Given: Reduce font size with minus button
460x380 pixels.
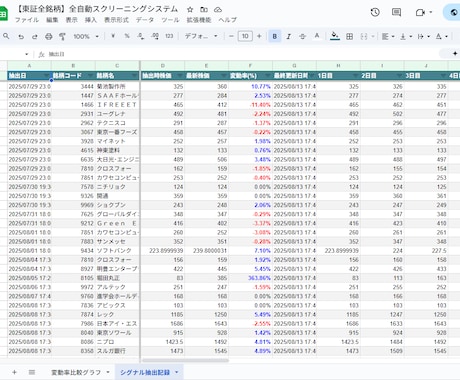Looking at the screenshot, I should 231,36.
